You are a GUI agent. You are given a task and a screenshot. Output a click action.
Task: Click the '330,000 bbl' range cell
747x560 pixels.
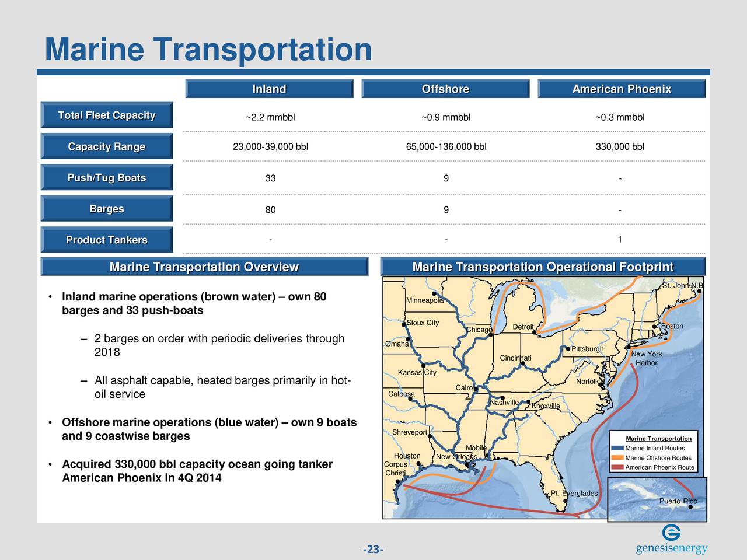[x=620, y=146]
